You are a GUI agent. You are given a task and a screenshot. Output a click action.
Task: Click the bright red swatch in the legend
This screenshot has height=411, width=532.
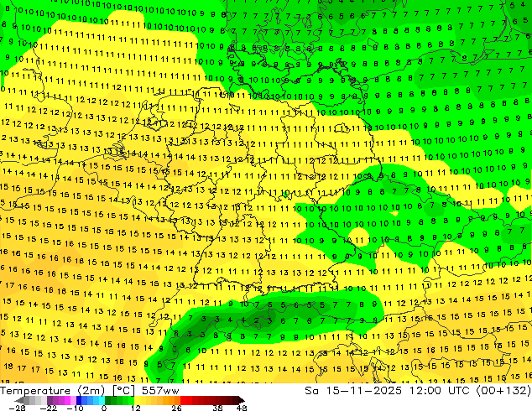tap(183, 400)
